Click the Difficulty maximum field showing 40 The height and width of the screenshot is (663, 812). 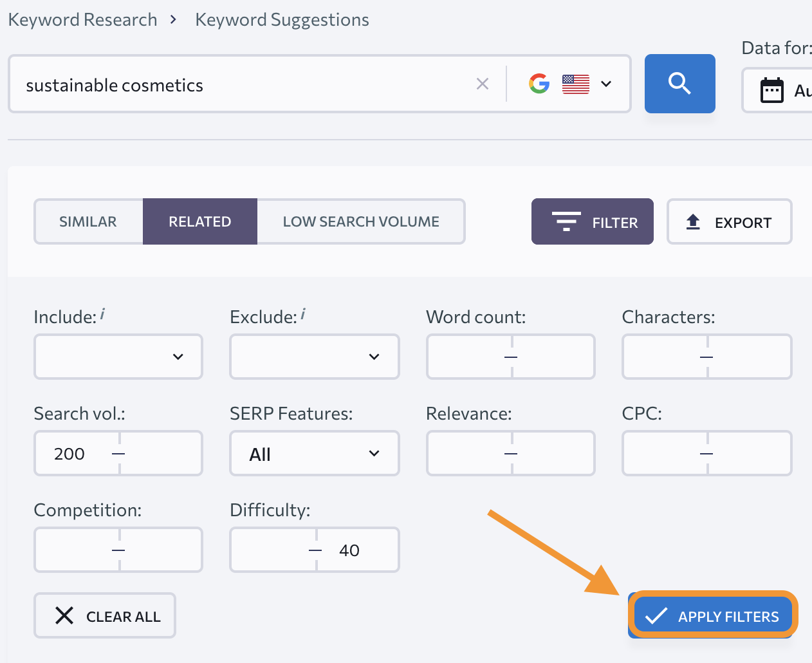pyautogui.click(x=357, y=550)
